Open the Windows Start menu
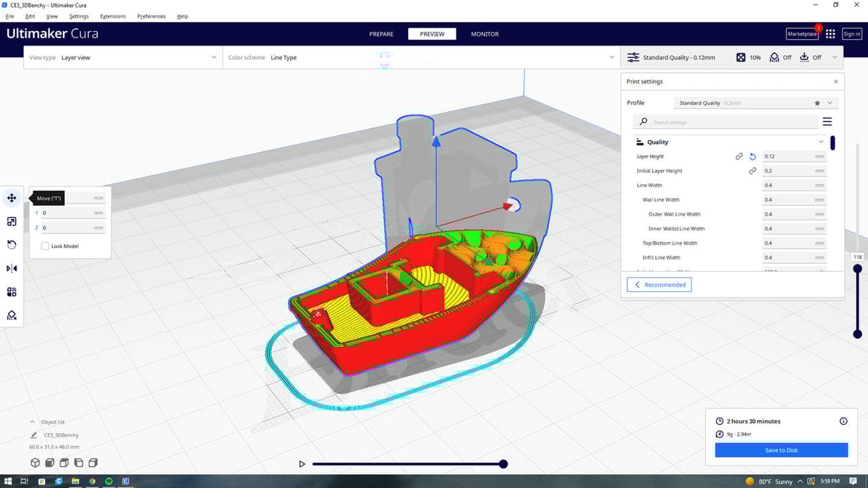This screenshot has height=488, width=868. tap(7, 481)
